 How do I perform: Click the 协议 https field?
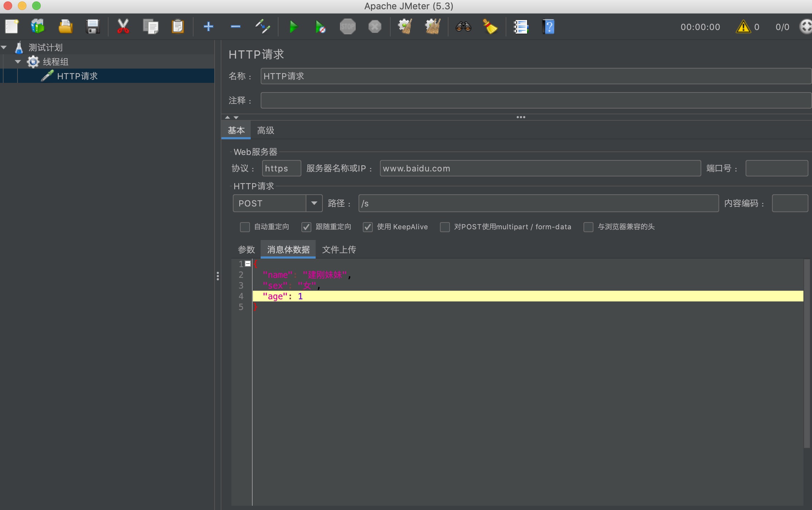281,168
